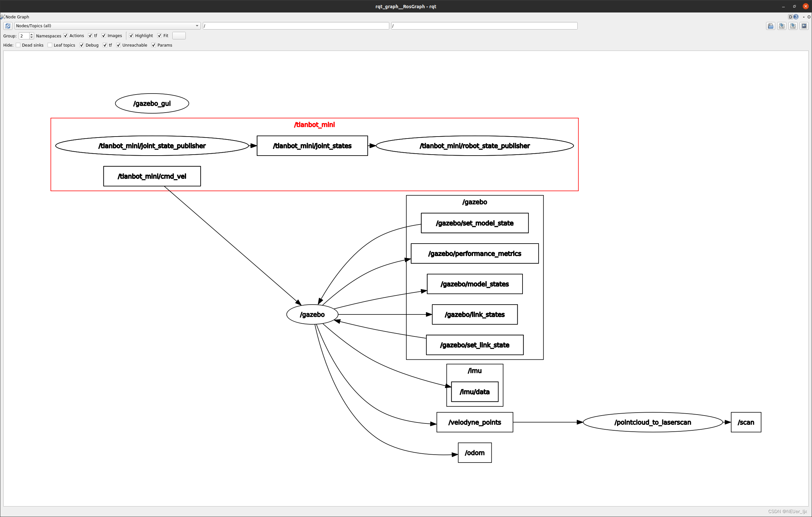Uncheck Hide Debug checkbox
Viewport: 812px width, 517px height.
[x=82, y=45]
